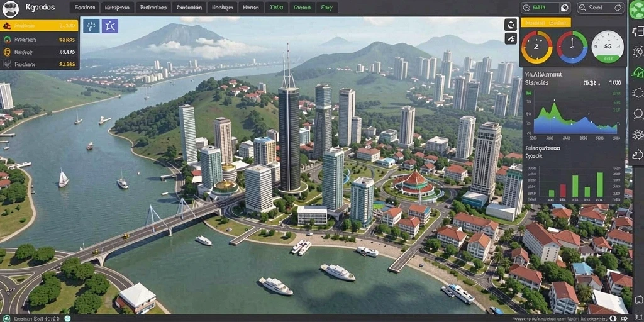
Task: Toggle the oval control inside the search box
Action: 619,8
